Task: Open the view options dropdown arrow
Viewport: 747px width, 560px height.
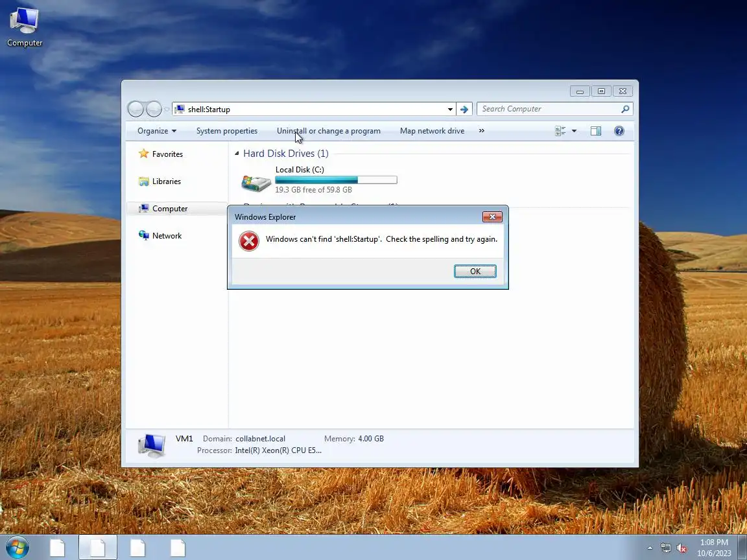Action: 574,131
